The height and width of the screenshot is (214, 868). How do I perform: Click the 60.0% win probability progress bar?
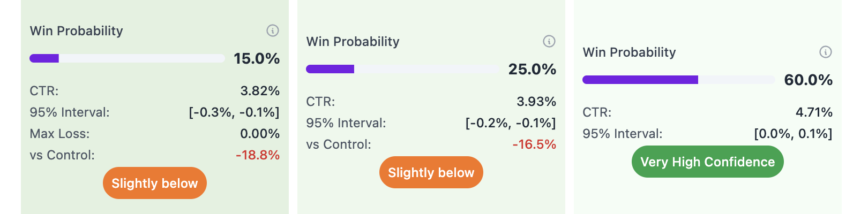(679, 80)
